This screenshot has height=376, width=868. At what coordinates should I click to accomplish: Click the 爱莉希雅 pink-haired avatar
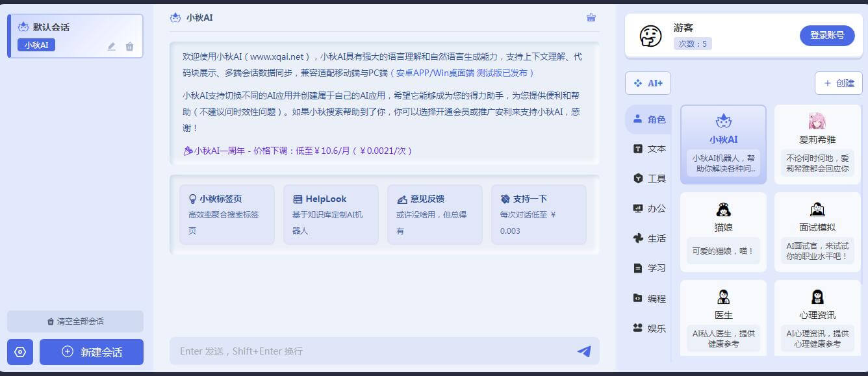817,121
